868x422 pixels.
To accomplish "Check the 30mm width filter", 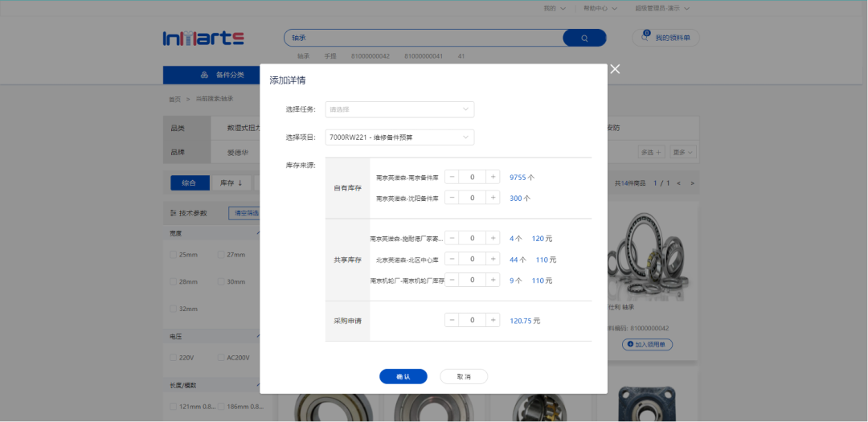I will (x=221, y=281).
